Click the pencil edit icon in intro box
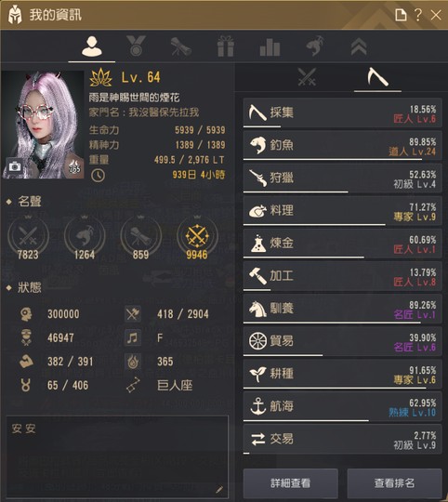Screen dimensions: 448x502 point(219,490)
